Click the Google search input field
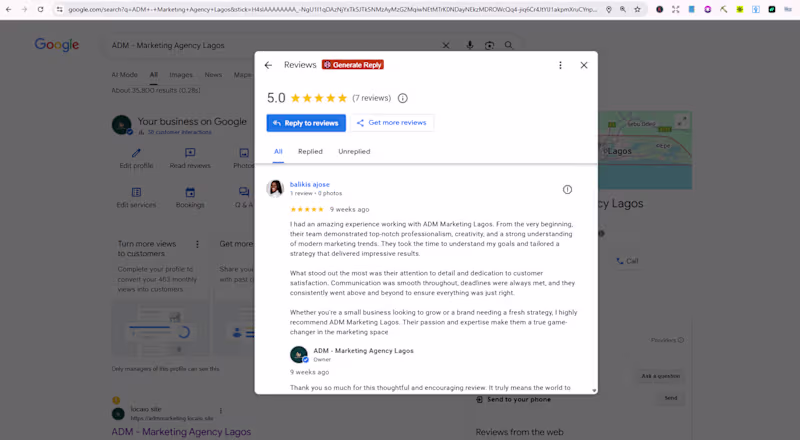 [273, 45]
